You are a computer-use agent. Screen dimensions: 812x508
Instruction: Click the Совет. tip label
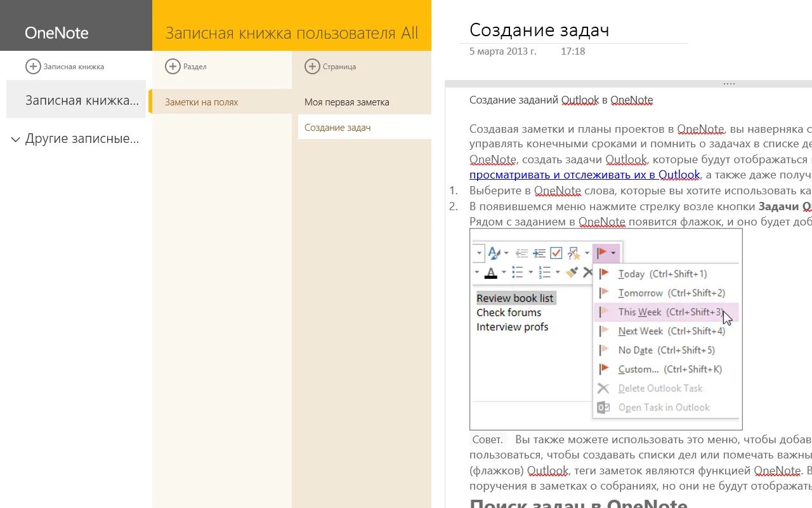pos(487,439)
